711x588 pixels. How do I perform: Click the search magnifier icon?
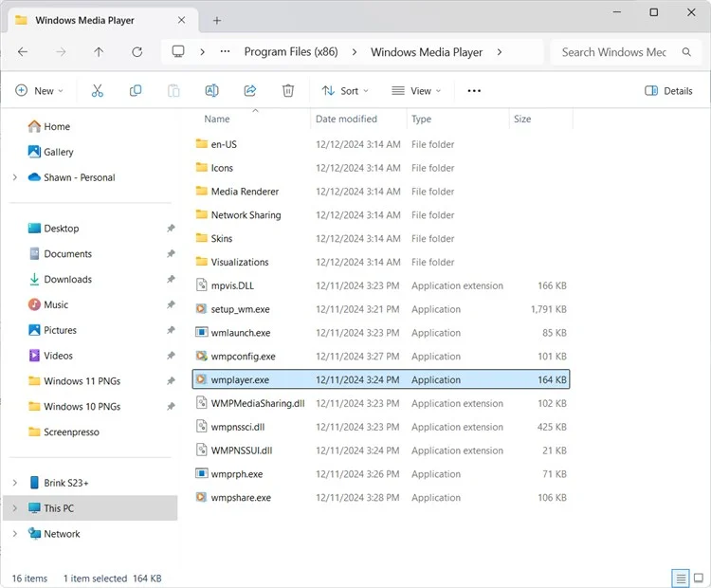pyautogui.click(x=686, y=52)
